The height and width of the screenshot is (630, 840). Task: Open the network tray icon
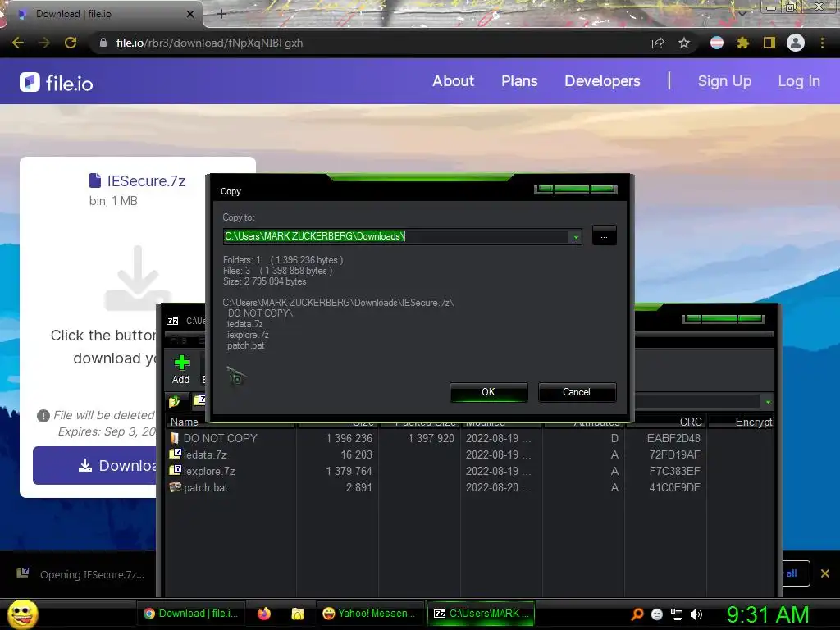(677, 614)
